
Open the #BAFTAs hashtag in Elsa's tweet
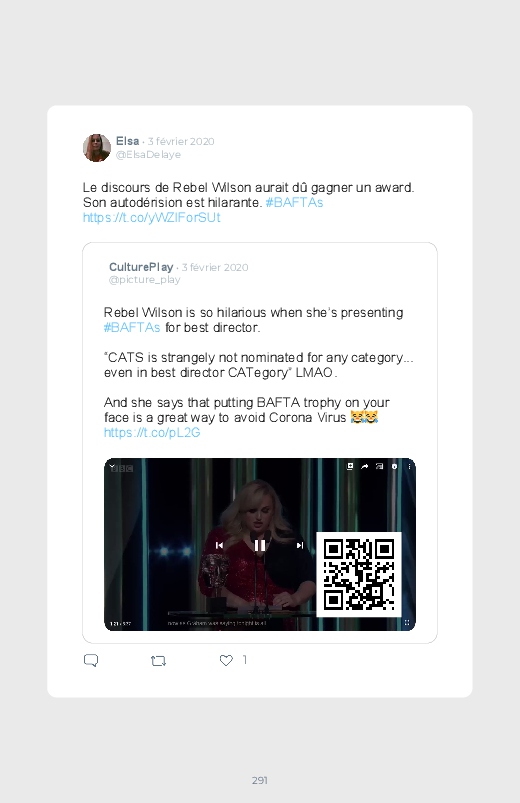click(x=294, y=202)
